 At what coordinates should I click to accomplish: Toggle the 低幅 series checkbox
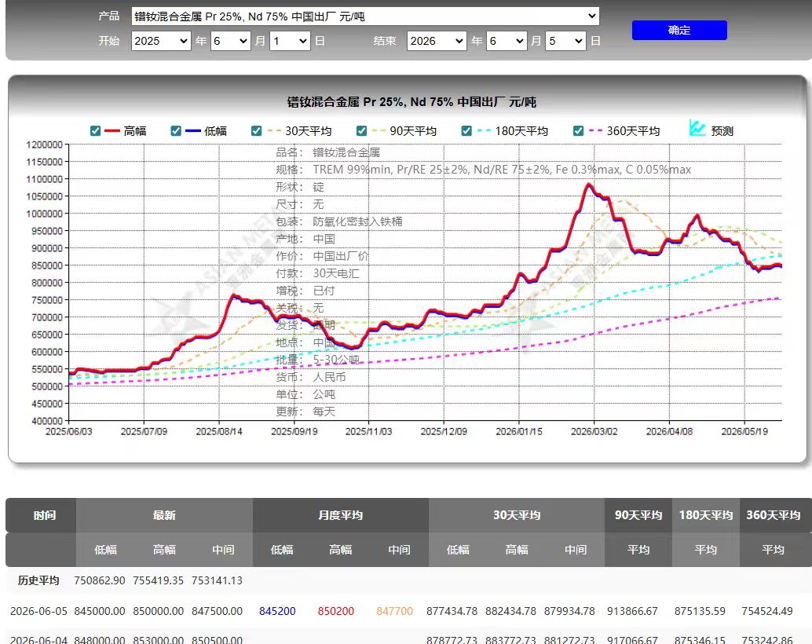176,130
